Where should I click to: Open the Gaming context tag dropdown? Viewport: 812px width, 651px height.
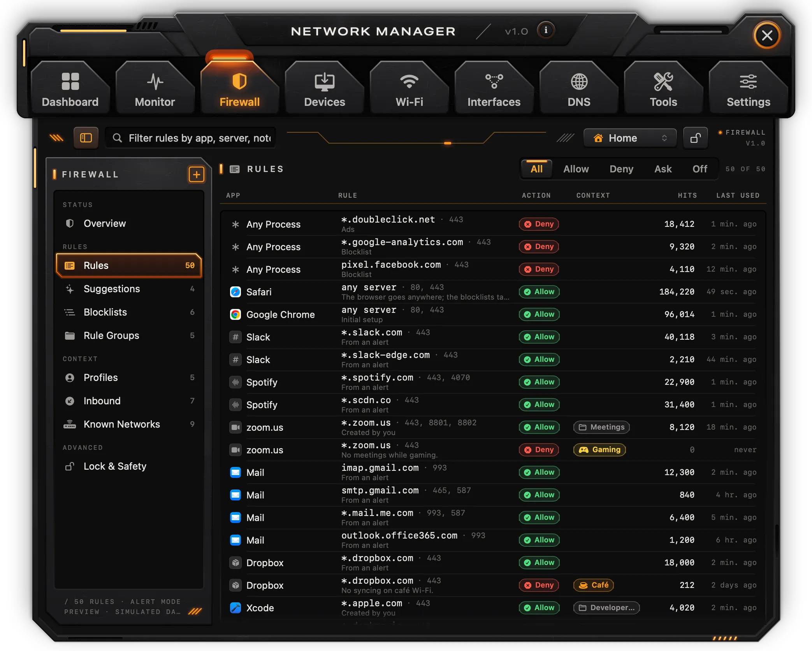(x=599, y=449)
